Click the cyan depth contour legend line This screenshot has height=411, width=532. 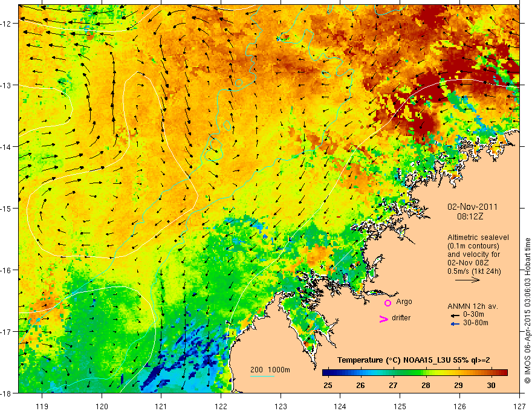click(x=262, y=376)
